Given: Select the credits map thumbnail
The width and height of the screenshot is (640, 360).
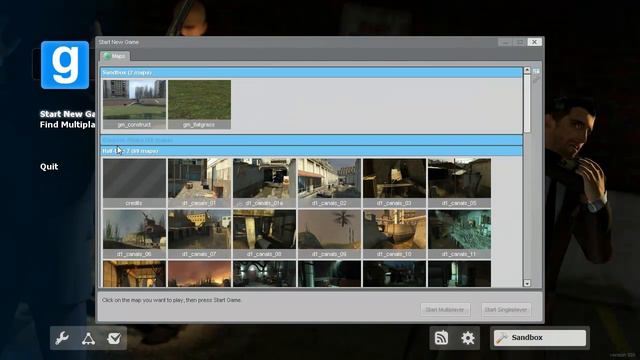Looking at the screenshot, I should [134, 183].
